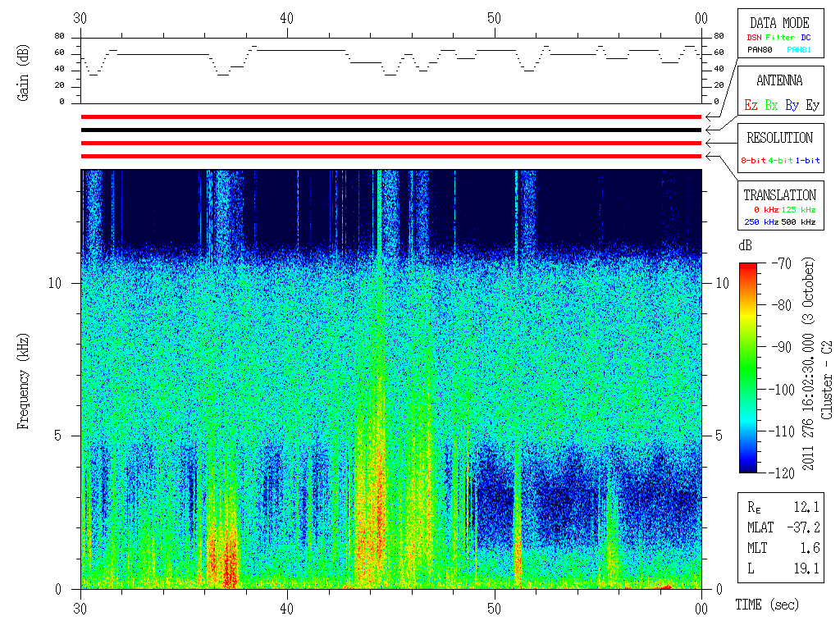840x630 pixels.
Task: Click the -120 value on the dB scale
Action: coord(783,473)
